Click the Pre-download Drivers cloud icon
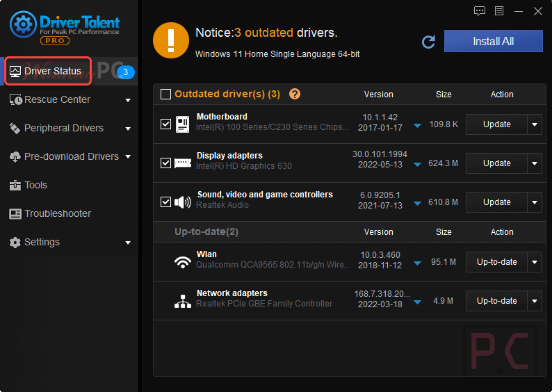This screenshot has height=392, width=552. (15, 157)
